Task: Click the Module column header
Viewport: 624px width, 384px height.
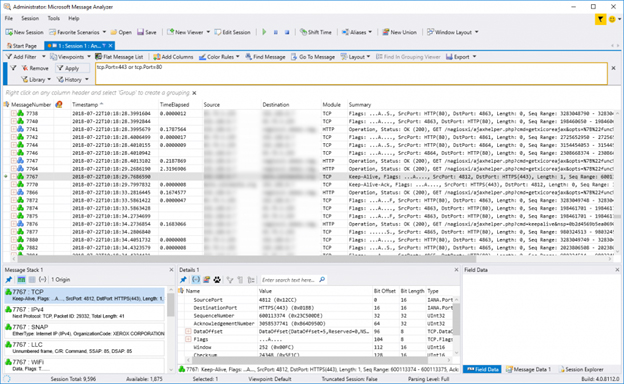Action: [332, 105]
